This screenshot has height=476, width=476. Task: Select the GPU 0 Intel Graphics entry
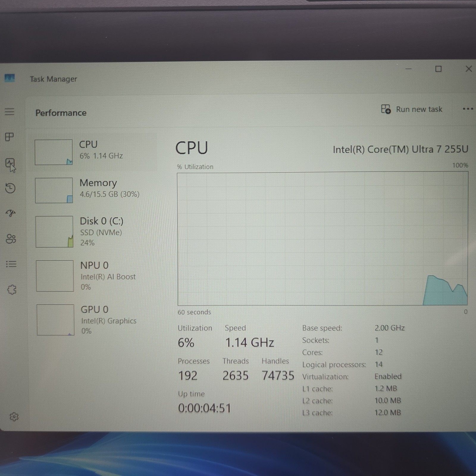pos(95,320)
